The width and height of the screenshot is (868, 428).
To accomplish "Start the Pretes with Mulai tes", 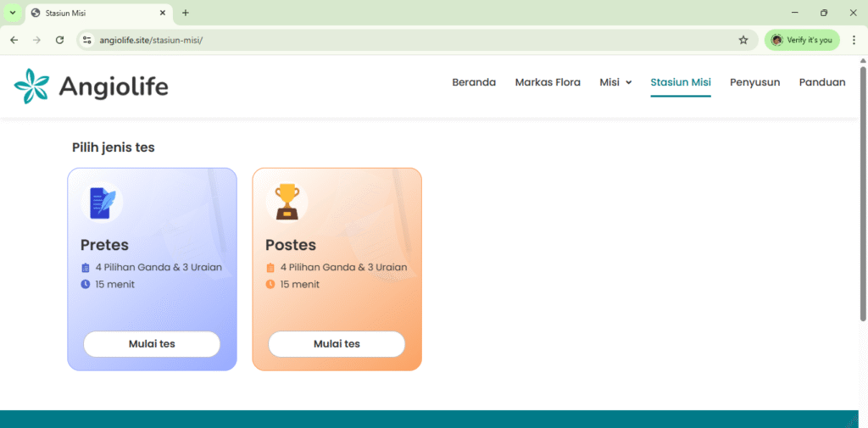I will pyautogui.click(x=152, y=344).
